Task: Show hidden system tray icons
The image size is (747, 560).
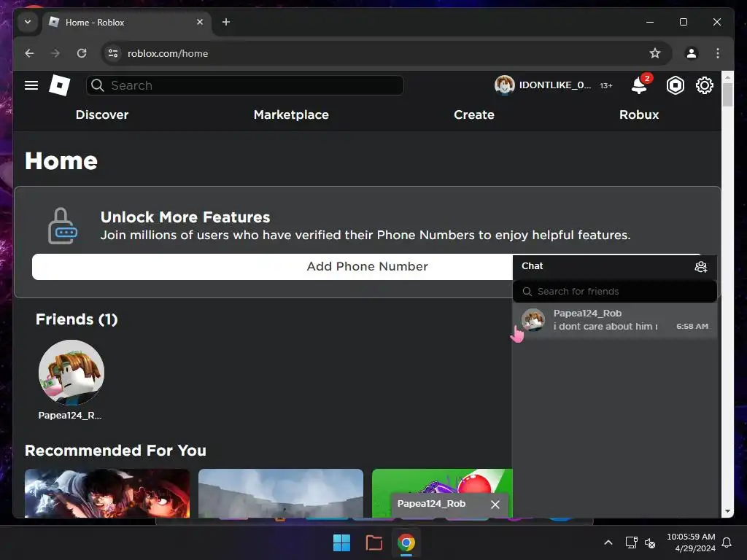Action: click(608, 542)
